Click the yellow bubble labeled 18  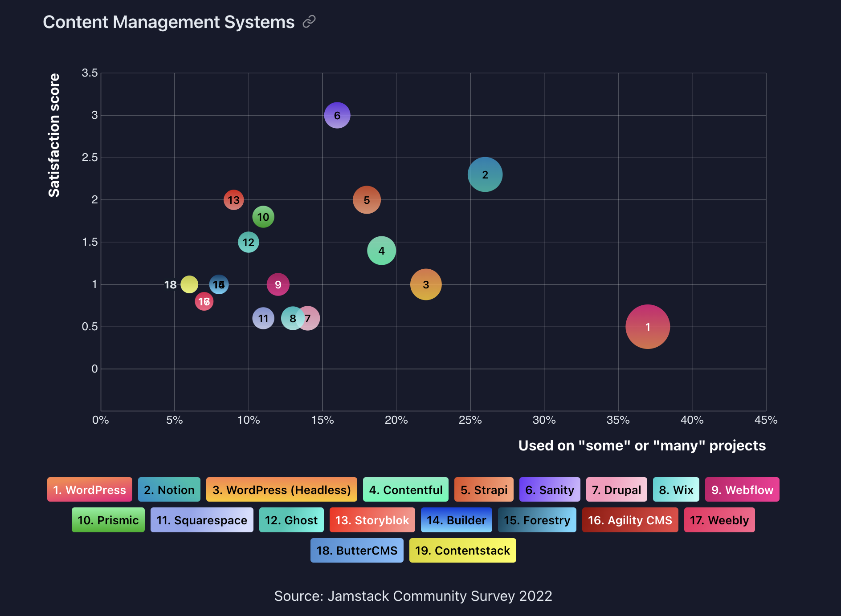tap(189, 284)
